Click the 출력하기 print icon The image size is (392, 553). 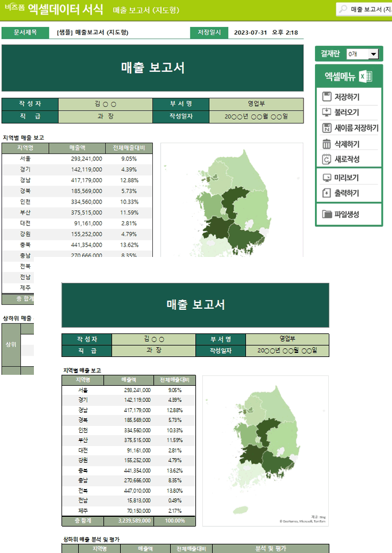click(327, 193)
